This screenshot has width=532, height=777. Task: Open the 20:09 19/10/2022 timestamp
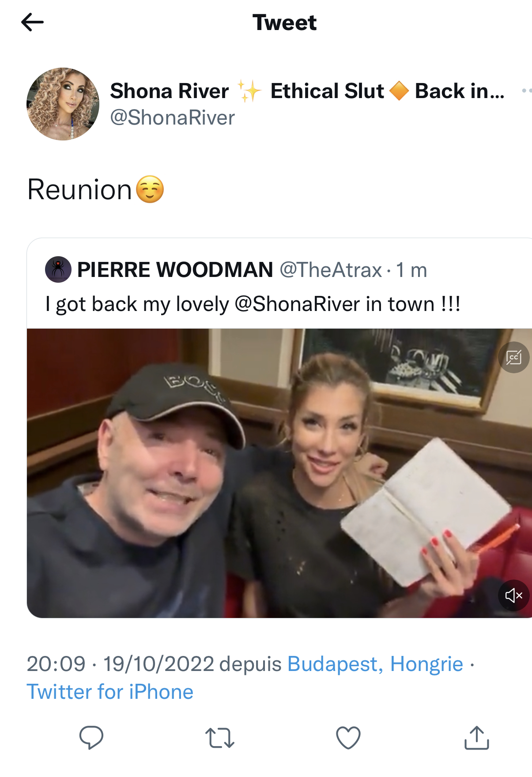point(121,664)
